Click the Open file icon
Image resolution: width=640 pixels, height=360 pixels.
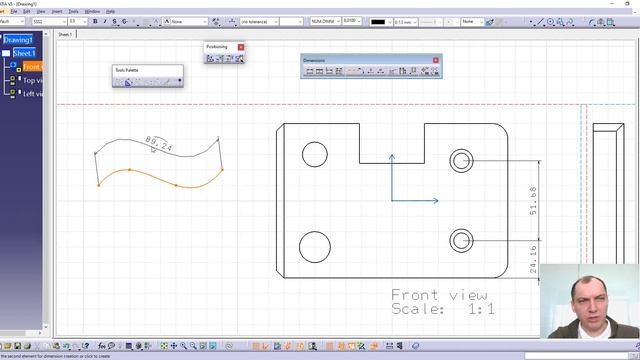[8, 346]
